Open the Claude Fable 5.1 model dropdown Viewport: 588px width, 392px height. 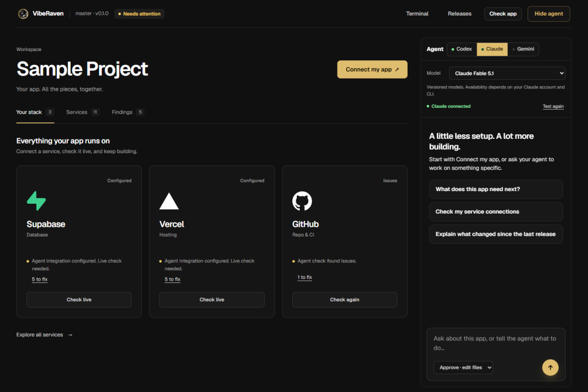tap(507, 73)
